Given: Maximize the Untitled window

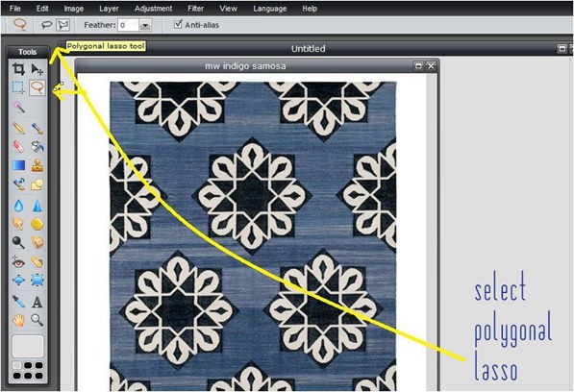Looking at the screenshot, I should coord(562,48).
